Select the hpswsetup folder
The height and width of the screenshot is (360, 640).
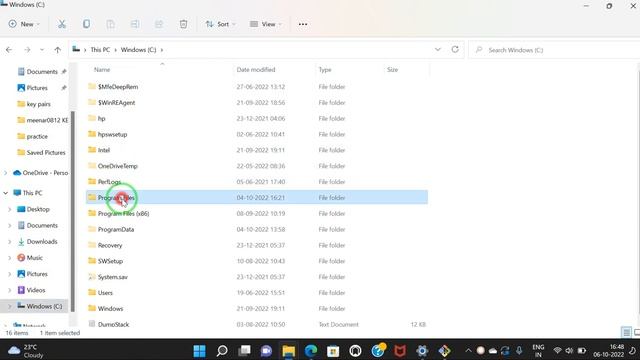tap(257, 134)
